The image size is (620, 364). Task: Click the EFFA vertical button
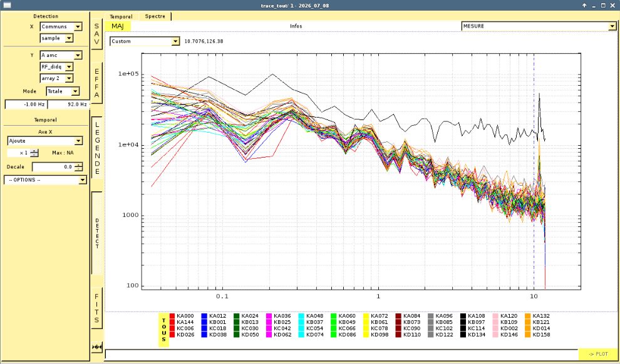pos(97,83)
